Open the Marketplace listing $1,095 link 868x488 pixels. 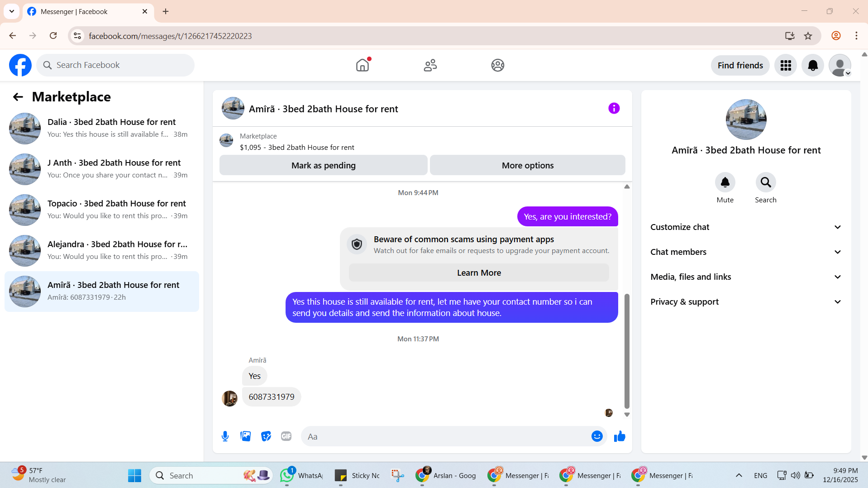[297, 148]
